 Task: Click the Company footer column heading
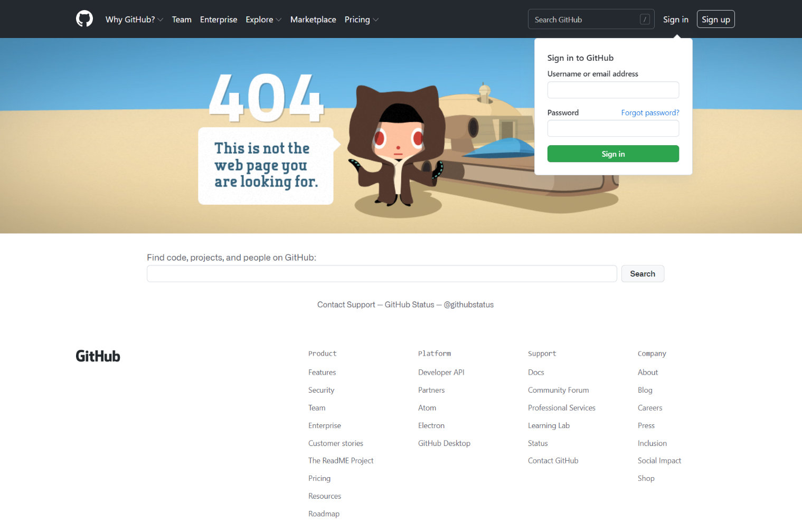[x=652, y=354]
